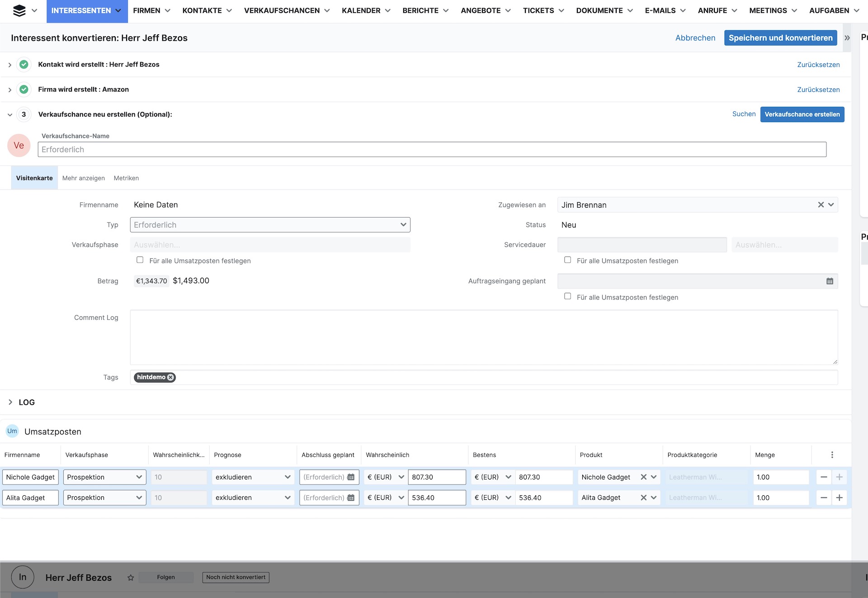Screen dimensions: 868x598
Task: Click Speichern und konvertieren button
Action: (x=780, y=38)
